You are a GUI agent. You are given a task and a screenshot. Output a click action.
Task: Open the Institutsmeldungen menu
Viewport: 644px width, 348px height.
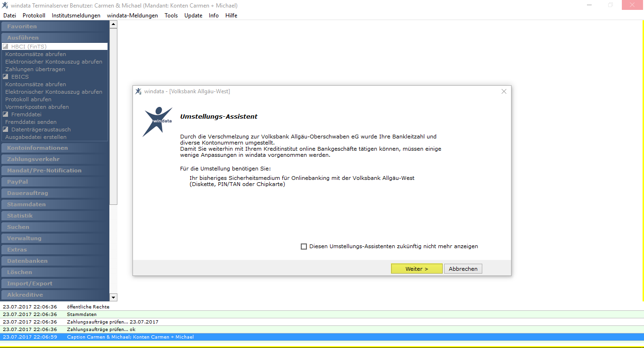coord(76,16)
